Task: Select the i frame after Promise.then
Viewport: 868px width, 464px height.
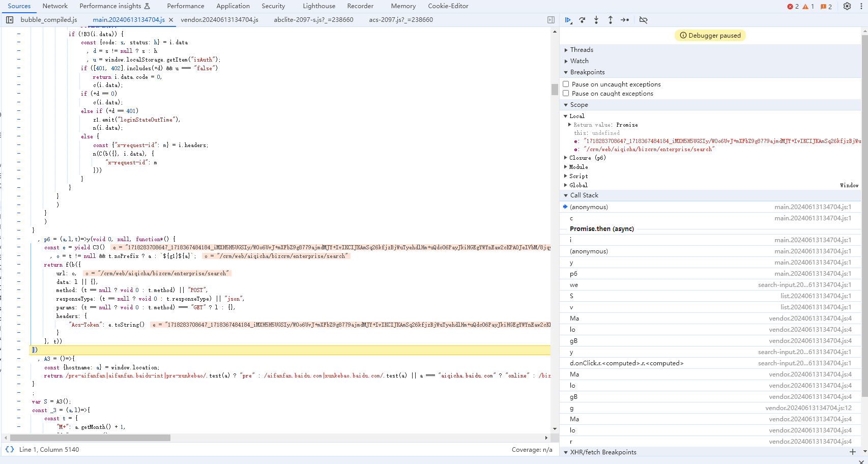Action: point(711,240)
